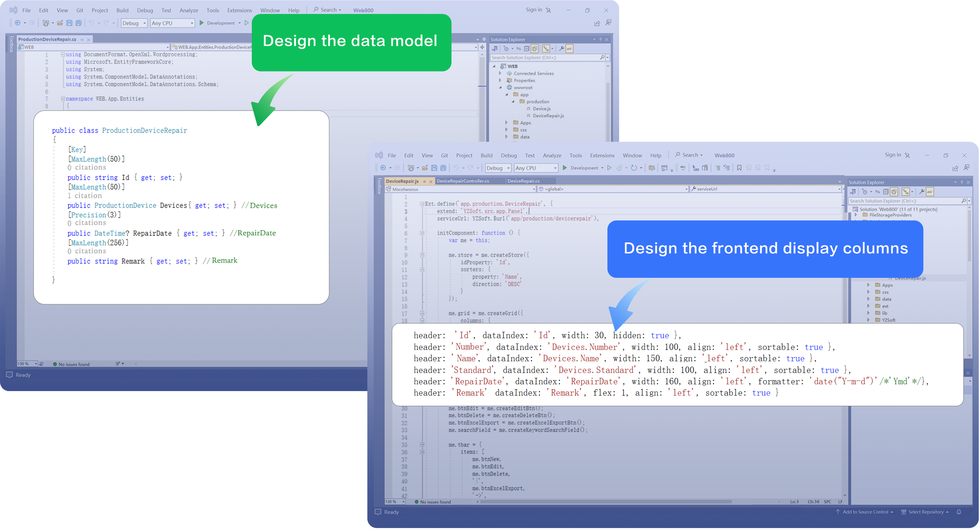
Task: Click Save All icon in back window toolbar
Action: [79, 23]
